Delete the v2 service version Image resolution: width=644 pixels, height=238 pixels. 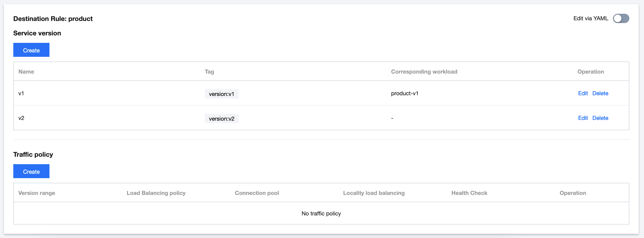[600, 118]
